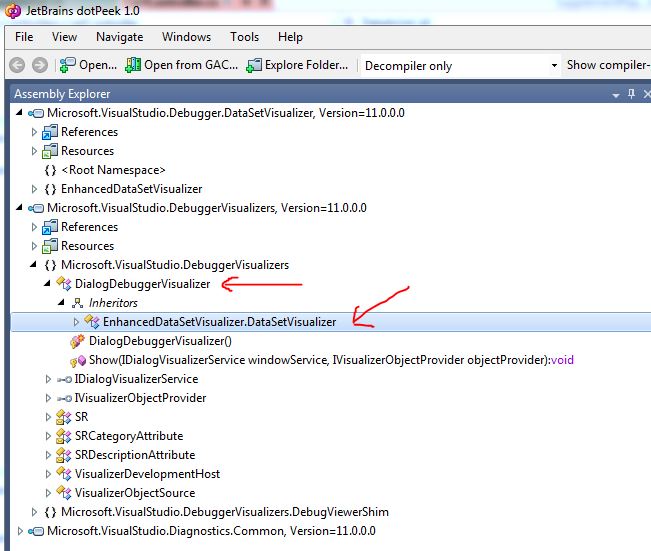The image size is (651, 551).
Task: Collapse the DataSetVisualizer assembly node
Action: coord(20,113)
